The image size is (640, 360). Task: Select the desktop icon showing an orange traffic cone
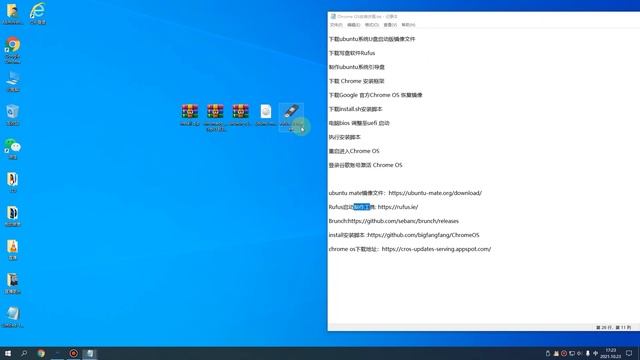[13, 250]
